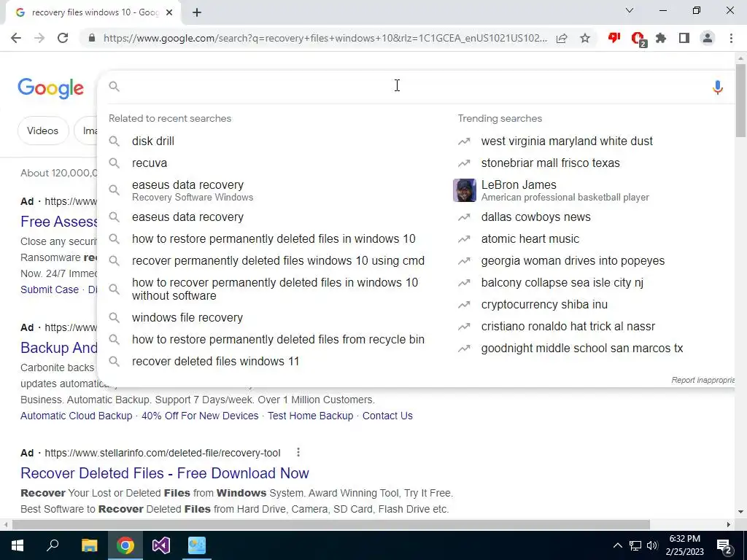The image size is (747, 560).
Task: Select the LeBron James trending entry
Action: (x=565, y=190)
